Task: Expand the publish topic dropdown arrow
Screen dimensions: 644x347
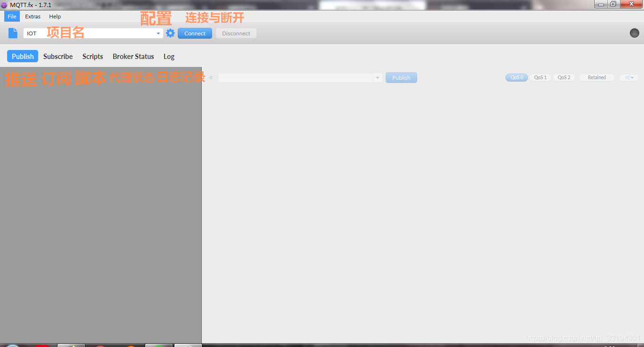Action: click(x=378, y=78)
